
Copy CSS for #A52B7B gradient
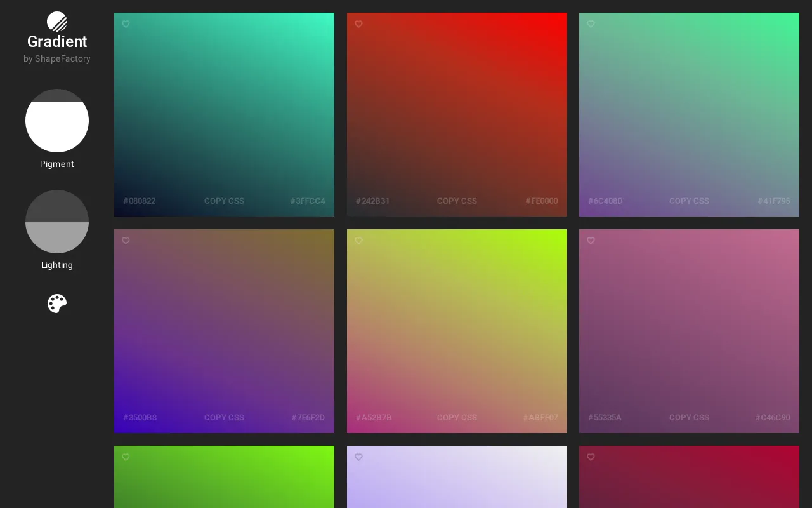tap(457, 418)
